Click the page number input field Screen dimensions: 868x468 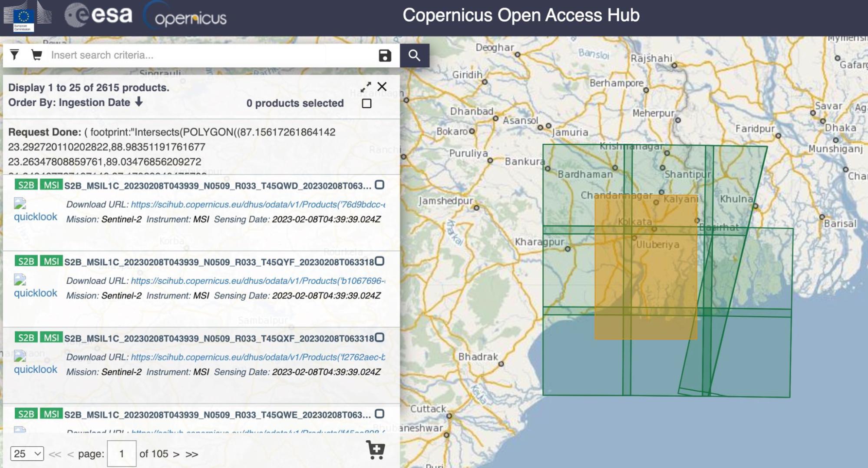(122, 454)
